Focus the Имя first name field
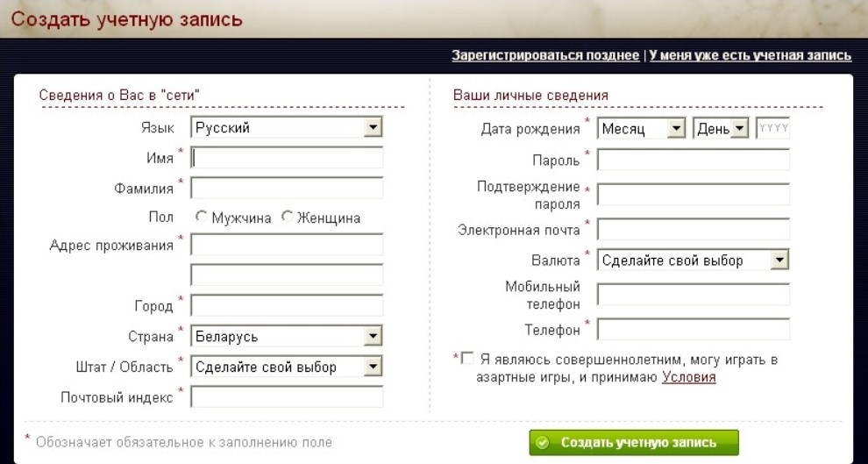Image resolution: width=868 pixels, height=464 pixels. coord(288,158)
